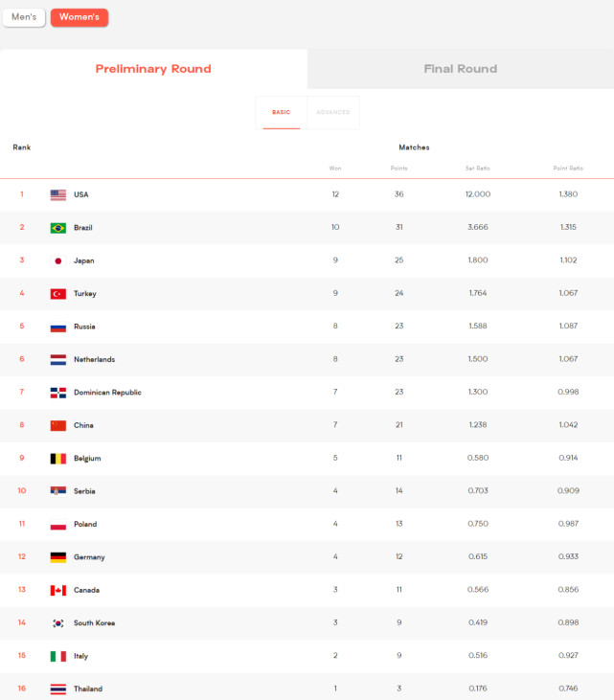The image size is (614, 700).
Task: Click the Brazil flag icon
Action: click(58, 228)
